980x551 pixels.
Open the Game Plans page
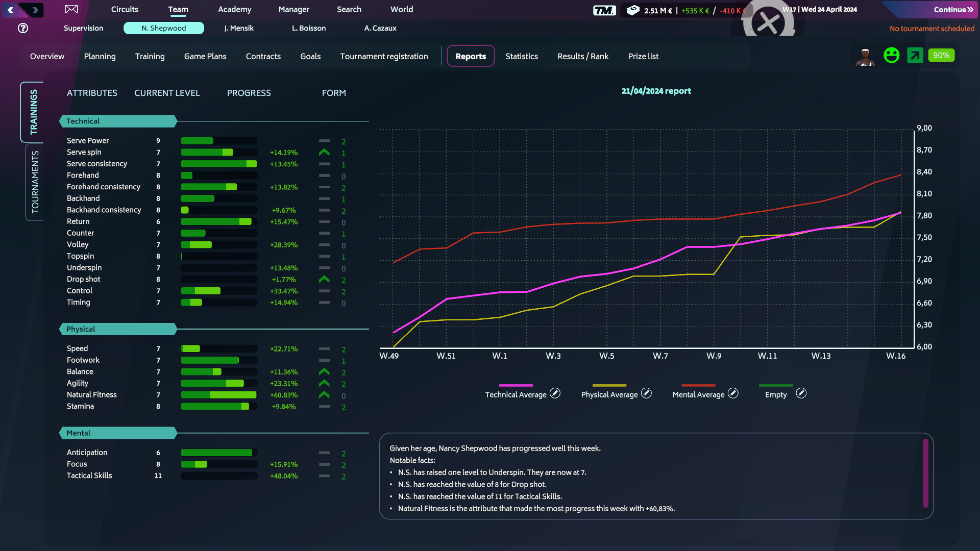(205, 56)
